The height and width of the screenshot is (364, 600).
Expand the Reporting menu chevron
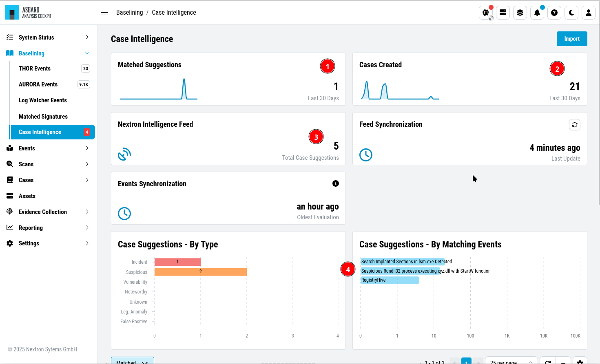[87, 227]
